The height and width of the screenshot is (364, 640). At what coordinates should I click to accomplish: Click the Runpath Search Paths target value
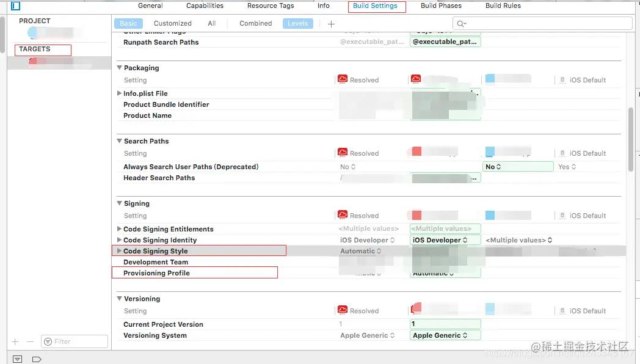point(445,42)
